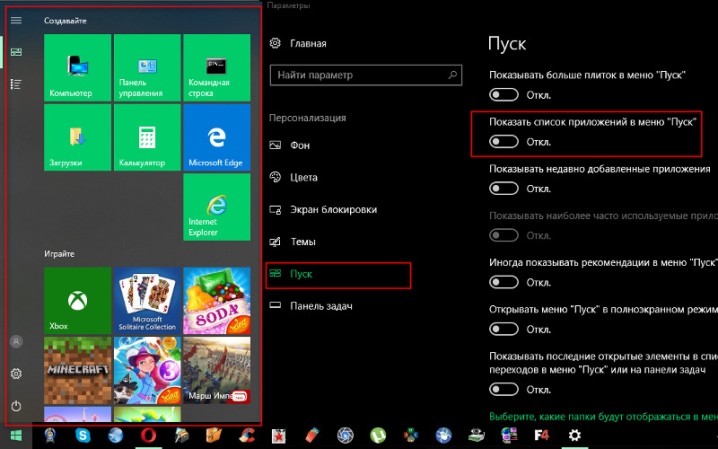The image size is (718, 449).
Task: Click the Power button in Start menu
Action: tap(16, 406)
